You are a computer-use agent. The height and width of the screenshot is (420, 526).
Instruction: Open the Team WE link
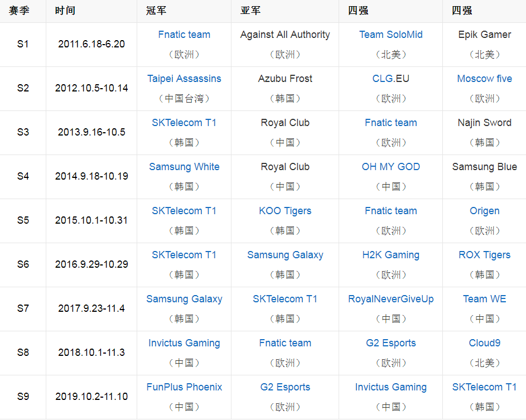tap(484, 299)
